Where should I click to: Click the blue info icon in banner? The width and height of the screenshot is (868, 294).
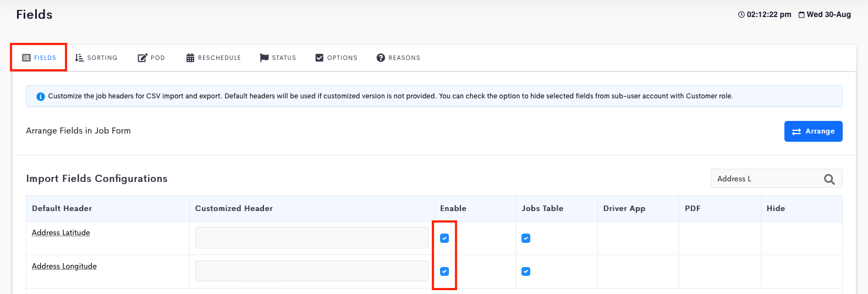(40, 97)
